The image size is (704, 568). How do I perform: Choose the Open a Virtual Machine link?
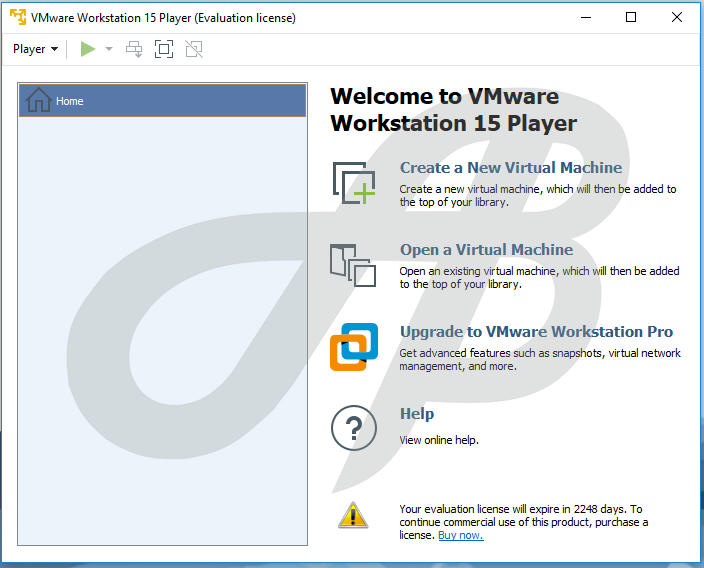pos(486,250)
